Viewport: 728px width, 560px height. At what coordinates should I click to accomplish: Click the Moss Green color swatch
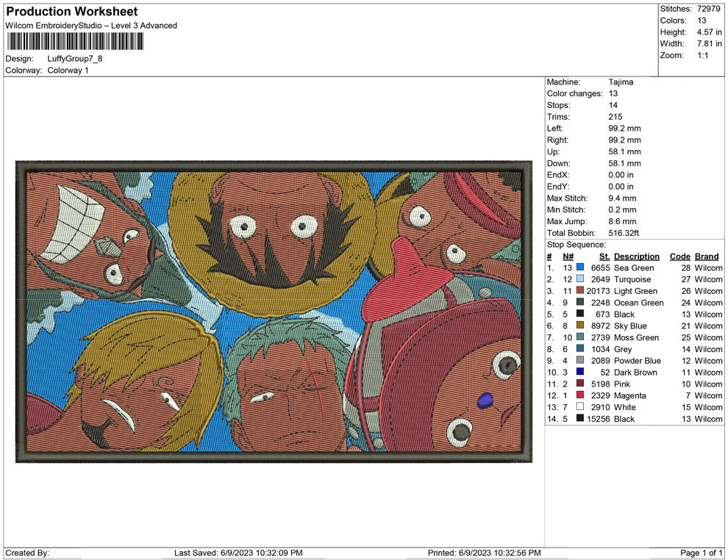pyautogui.click(x=580, y=337)
